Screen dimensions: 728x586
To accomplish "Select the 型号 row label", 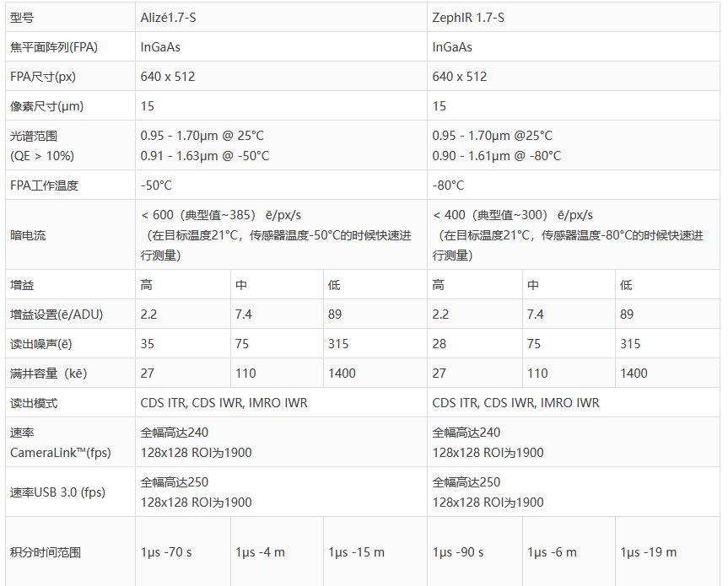I will tap(23, 18).
